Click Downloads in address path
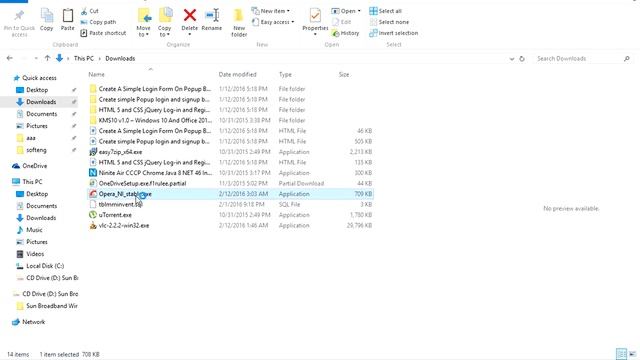 coord(120,58)
